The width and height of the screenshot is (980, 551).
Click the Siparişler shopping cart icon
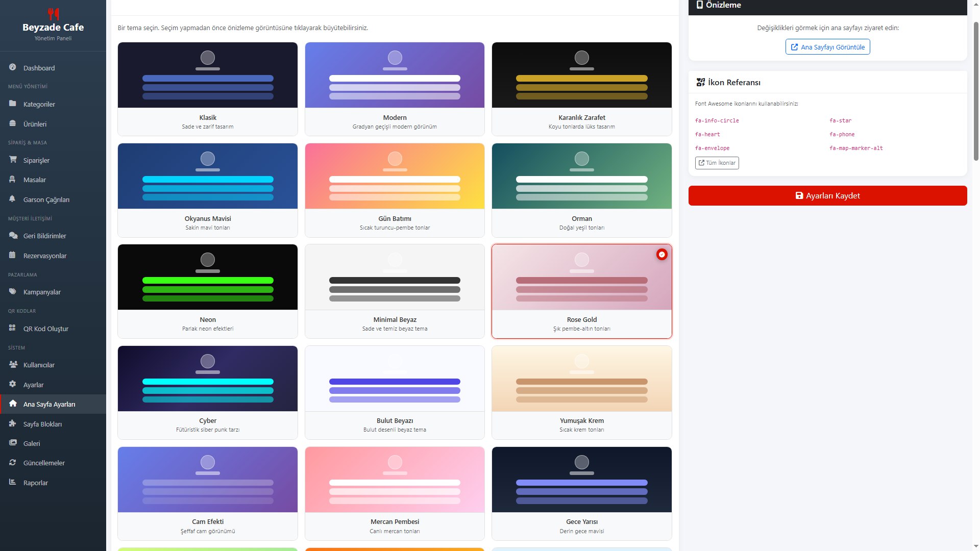(13, 160)
